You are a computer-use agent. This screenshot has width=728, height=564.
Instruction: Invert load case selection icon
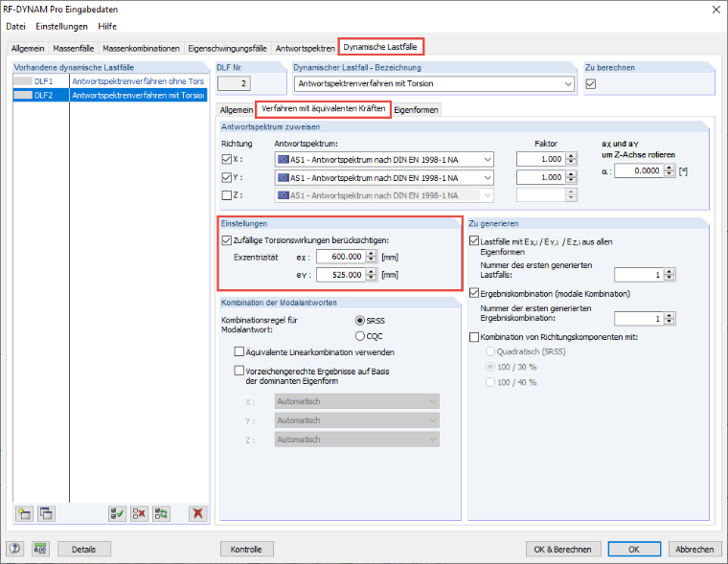click(x=161, y=513)
